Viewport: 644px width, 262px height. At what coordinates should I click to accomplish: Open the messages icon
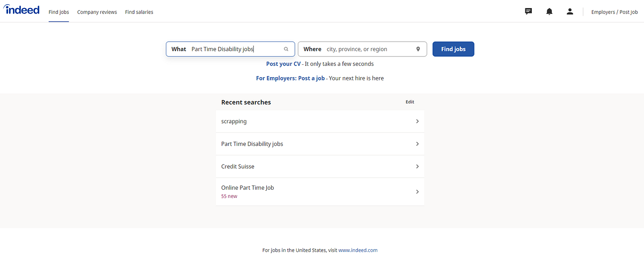(x=529, y=11)
